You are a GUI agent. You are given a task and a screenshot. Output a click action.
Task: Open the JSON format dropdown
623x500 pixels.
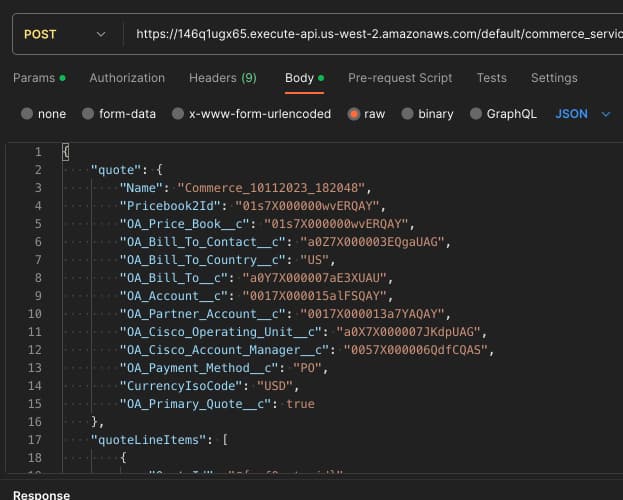(583, 114)
